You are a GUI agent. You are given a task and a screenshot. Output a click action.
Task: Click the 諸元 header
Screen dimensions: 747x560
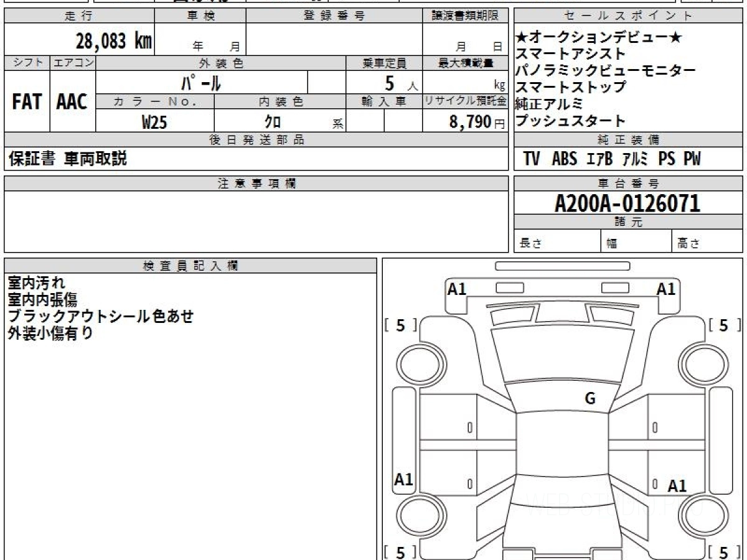tap(629, 222)
